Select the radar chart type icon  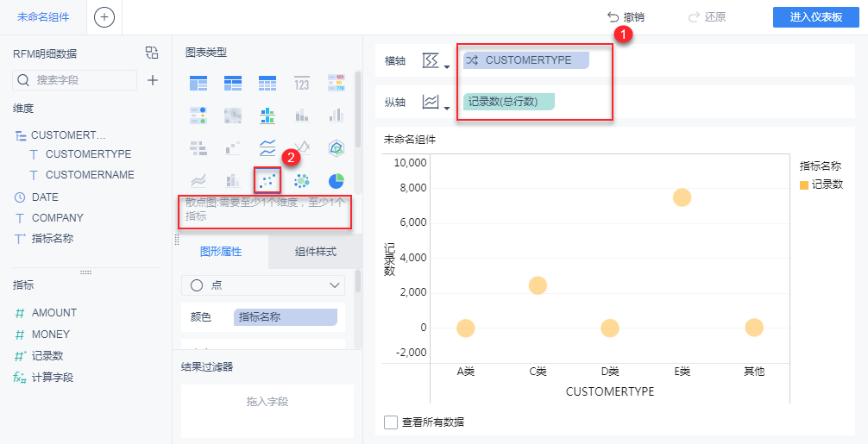coord(336,147)
